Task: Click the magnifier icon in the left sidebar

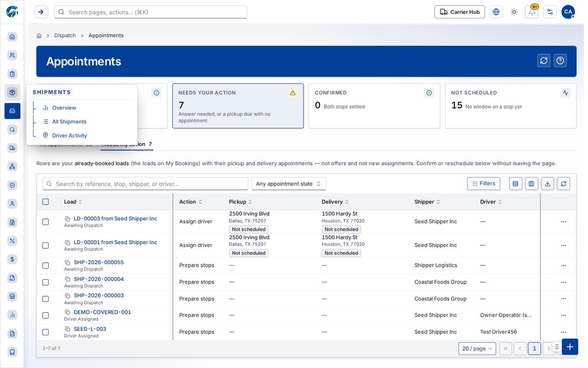Action: point(12,130)
